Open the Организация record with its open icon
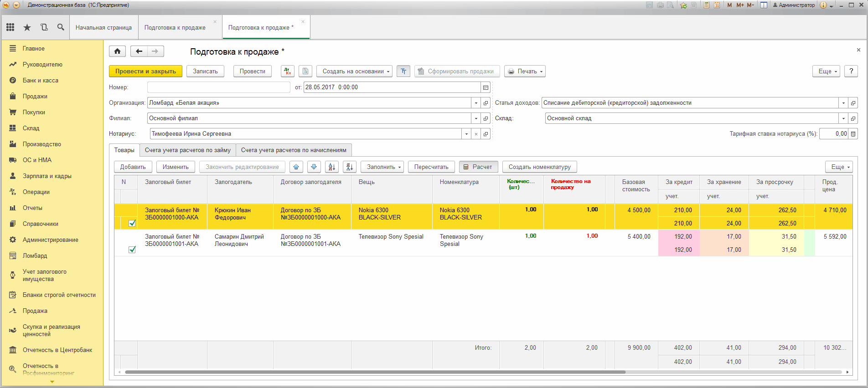 486,103
